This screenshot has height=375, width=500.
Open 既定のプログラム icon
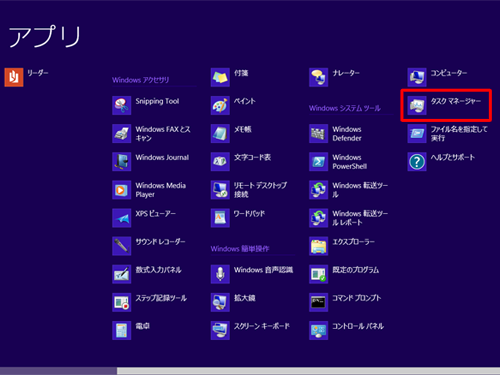click(x=318, y=274)
